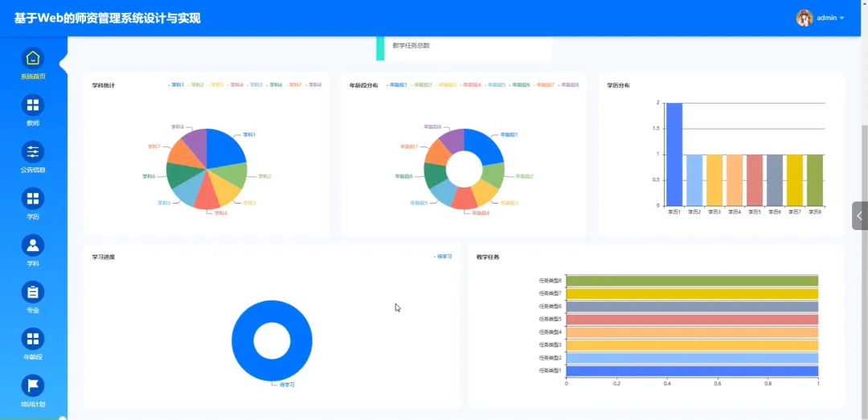The width and height of the screenshot is (868, 420).
Task: Click the tall blue 学历1 bar
Action: 674,154
